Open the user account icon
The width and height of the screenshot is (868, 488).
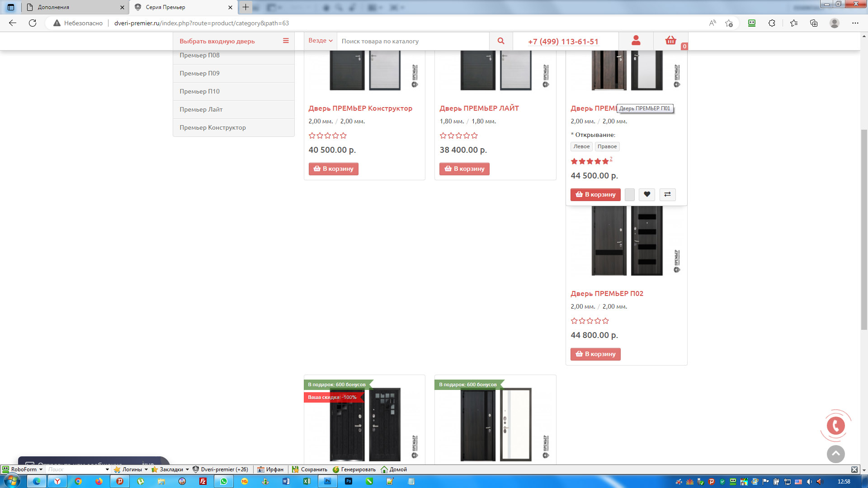pyautogui.click(x=636, y=41)
